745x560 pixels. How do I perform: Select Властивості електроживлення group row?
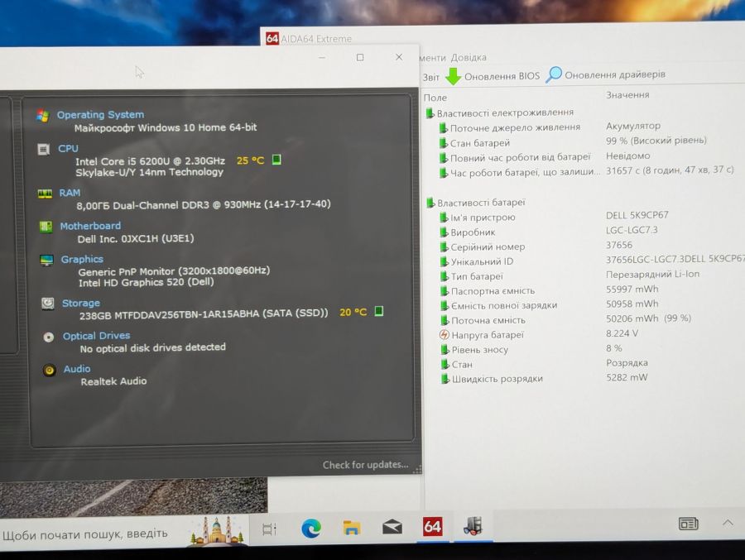tap(500, 113)
